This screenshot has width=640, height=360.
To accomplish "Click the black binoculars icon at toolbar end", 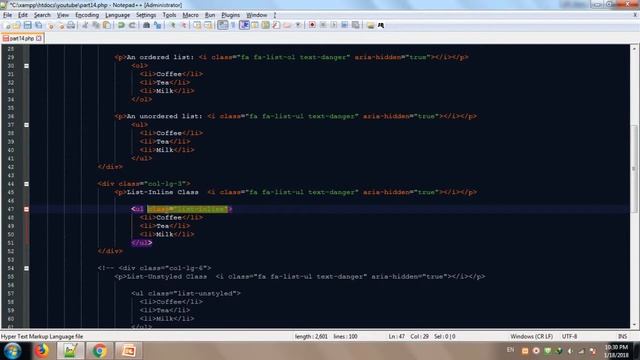I will point(381,25).
